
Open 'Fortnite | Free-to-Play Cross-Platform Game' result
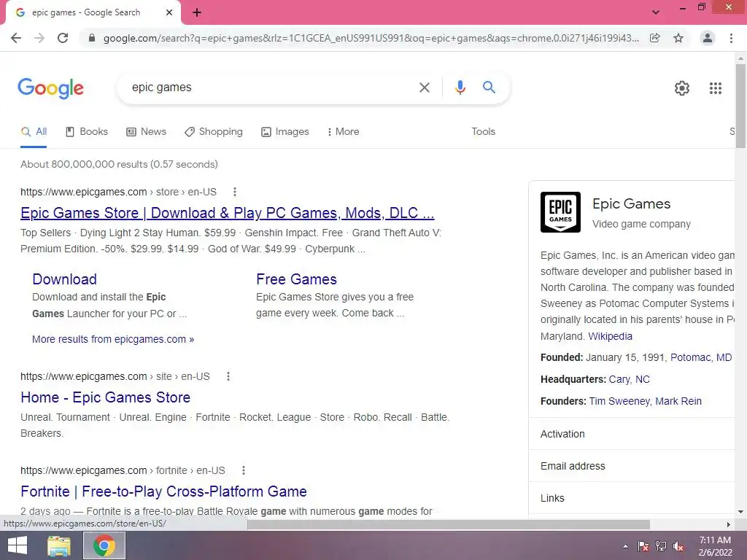coord(163,491)
